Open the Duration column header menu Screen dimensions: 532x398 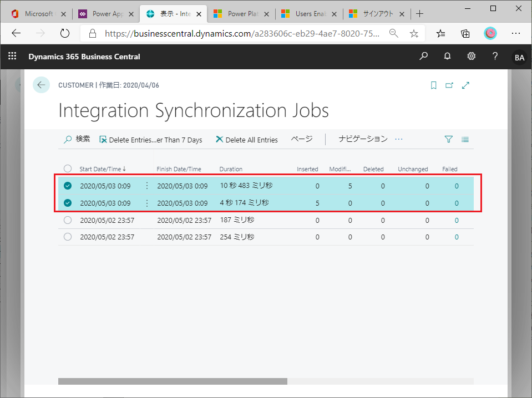tap(231, 169)
